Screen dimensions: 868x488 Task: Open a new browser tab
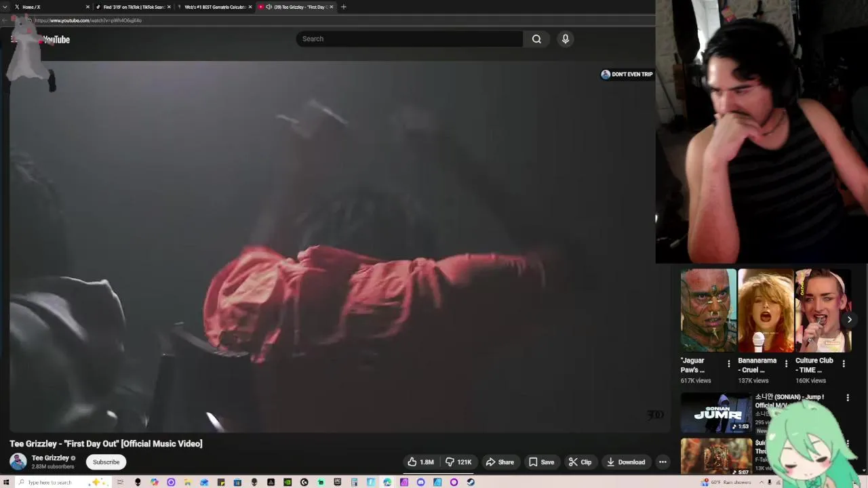click(343, 7)
